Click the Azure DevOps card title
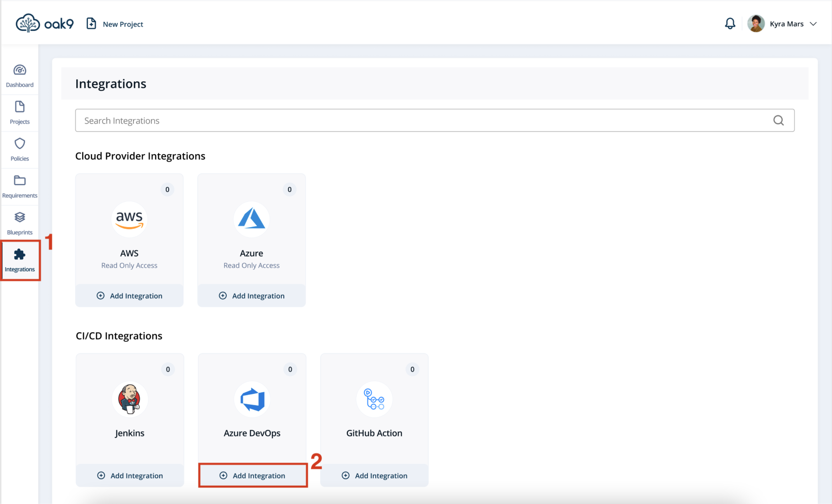The width and height of the screenshot is (832, 504). point(252,433)
